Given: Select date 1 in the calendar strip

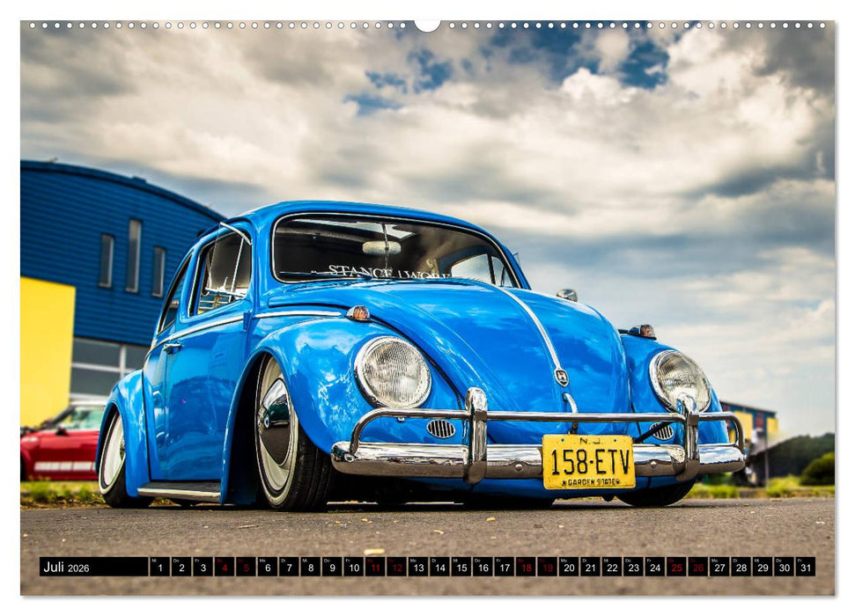Looking at the screenshot, I should [158, 569].
